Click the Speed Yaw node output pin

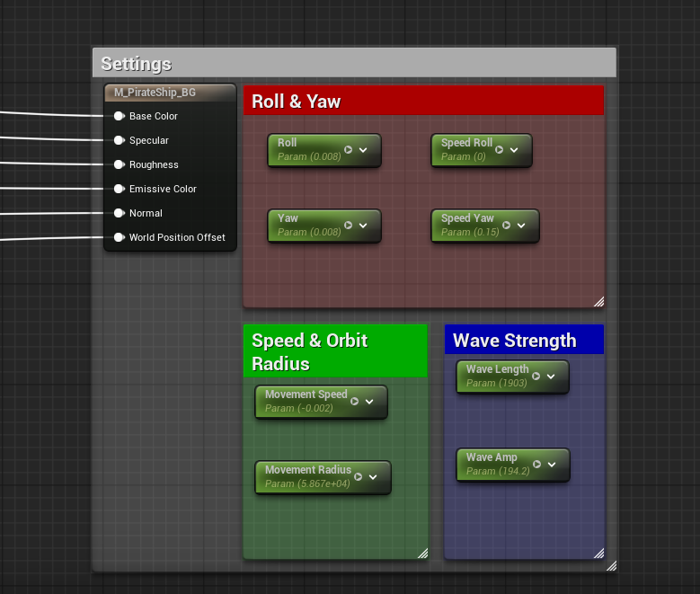(507, 226)
